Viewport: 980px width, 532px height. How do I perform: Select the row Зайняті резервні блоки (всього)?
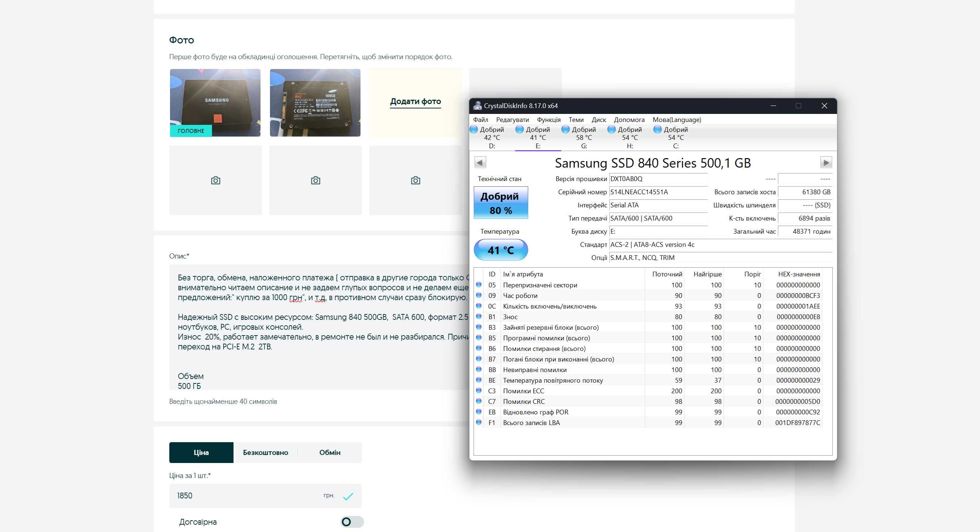pos(649,327)
